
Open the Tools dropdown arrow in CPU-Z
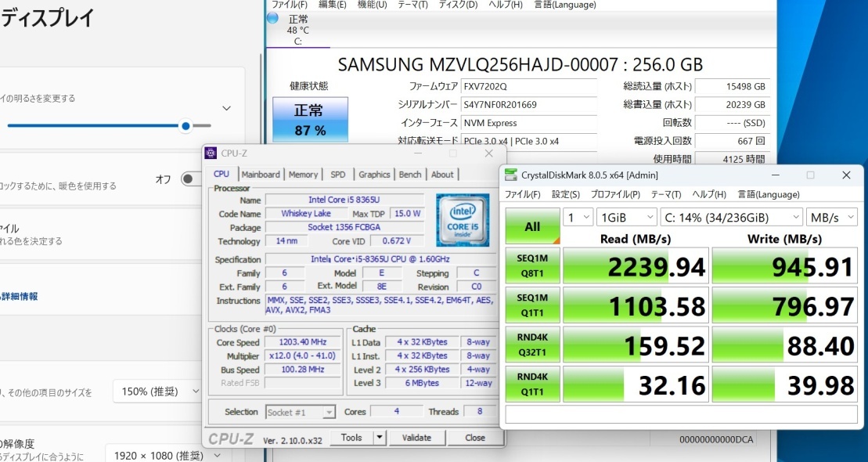(379, 438)
